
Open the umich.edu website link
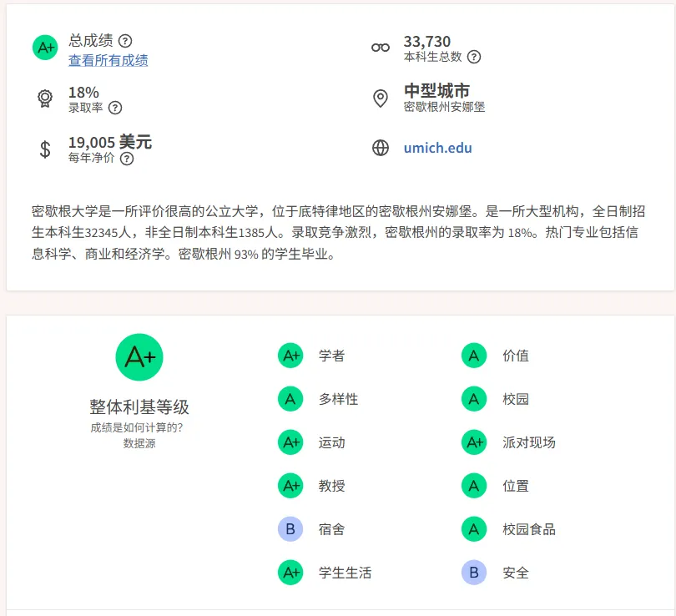(x=437, y=148)
